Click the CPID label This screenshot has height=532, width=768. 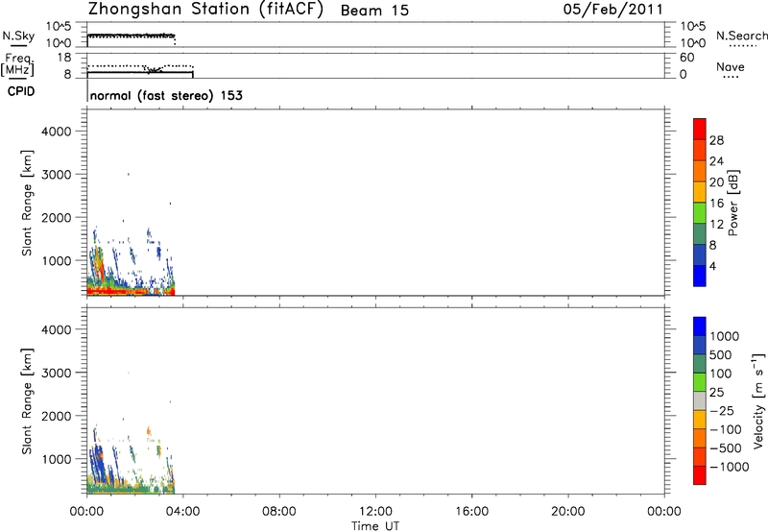click(21, 91)
